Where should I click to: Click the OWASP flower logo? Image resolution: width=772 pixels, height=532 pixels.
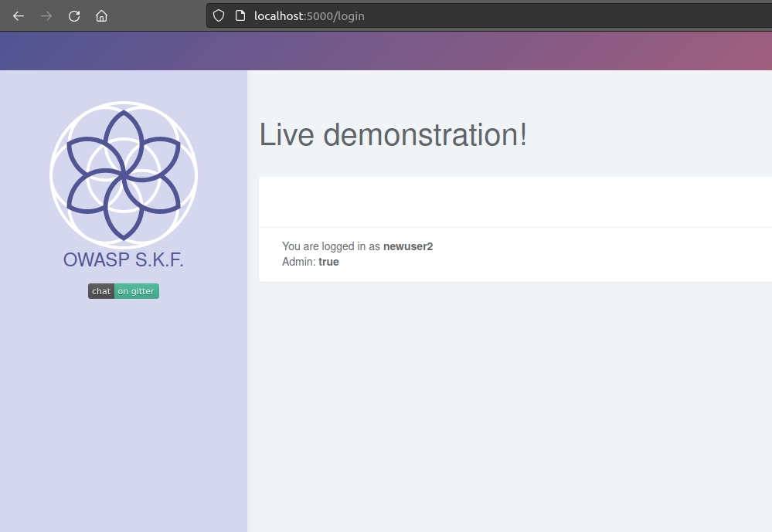[x=124, y=175]
